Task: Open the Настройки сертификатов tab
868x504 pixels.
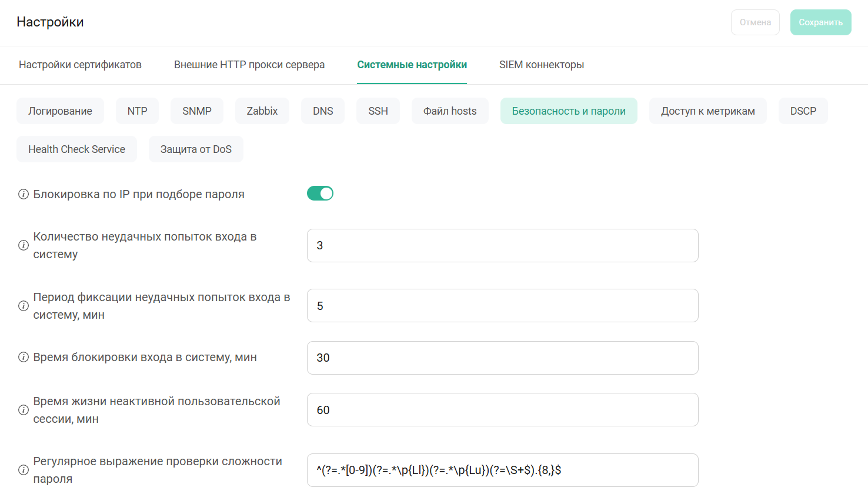Action: click(80, 65)
